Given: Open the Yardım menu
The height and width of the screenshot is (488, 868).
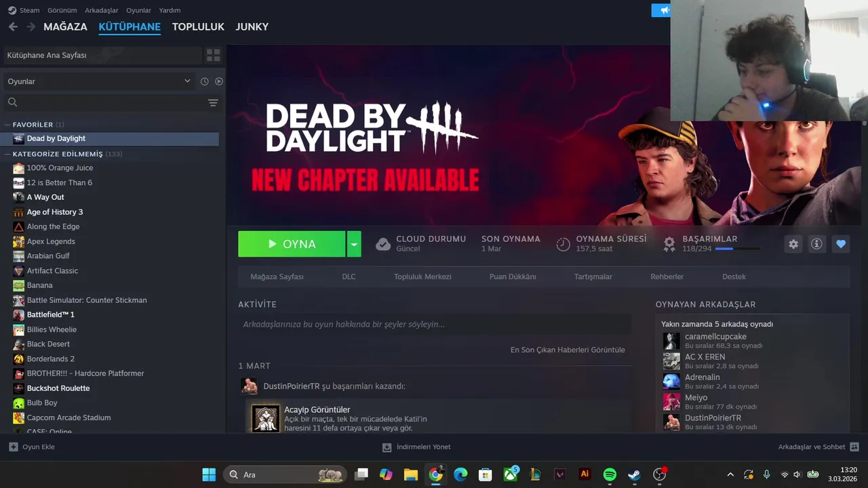Looking at the screenshot, I should (170, 10).
